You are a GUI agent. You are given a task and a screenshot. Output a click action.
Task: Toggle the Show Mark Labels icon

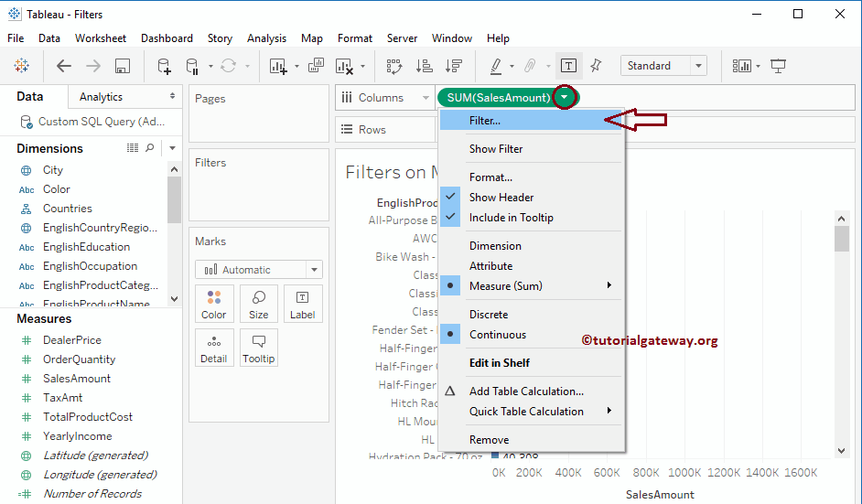coord(568,66)
